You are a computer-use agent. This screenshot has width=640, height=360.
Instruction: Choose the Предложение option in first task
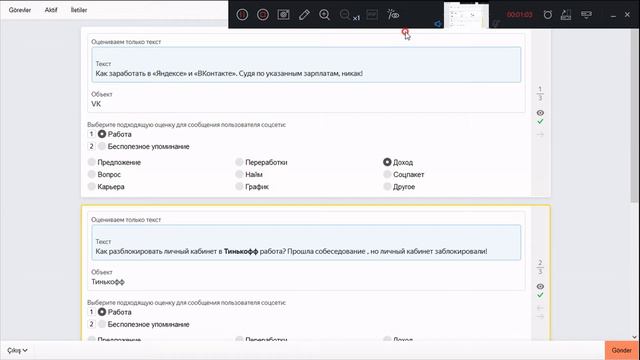tap(91, 162)
